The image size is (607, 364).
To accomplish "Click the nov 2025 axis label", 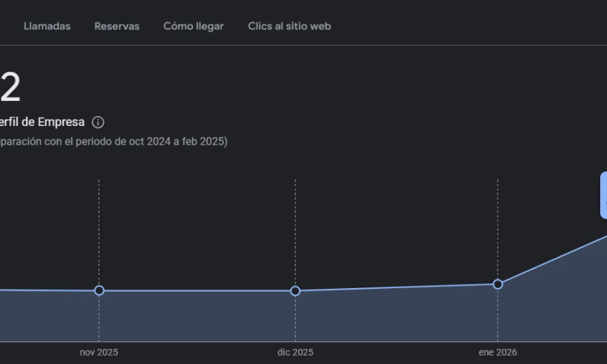I will [x=99, y=353].
